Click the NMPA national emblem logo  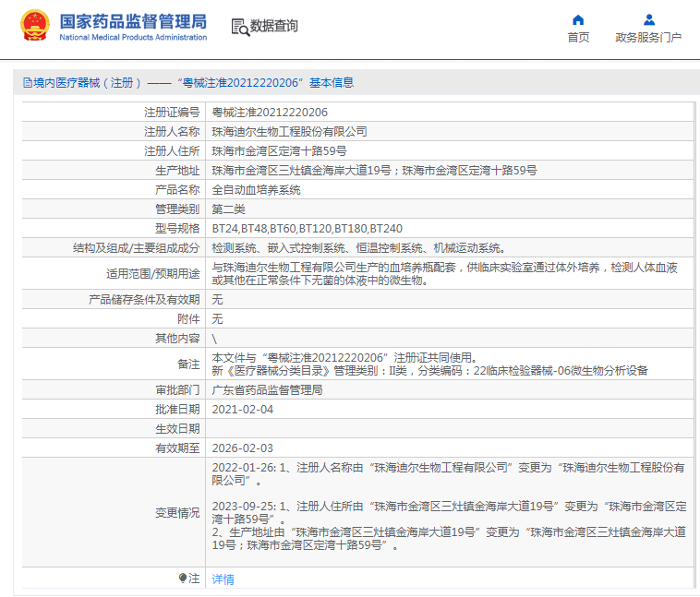click(35, 26)
